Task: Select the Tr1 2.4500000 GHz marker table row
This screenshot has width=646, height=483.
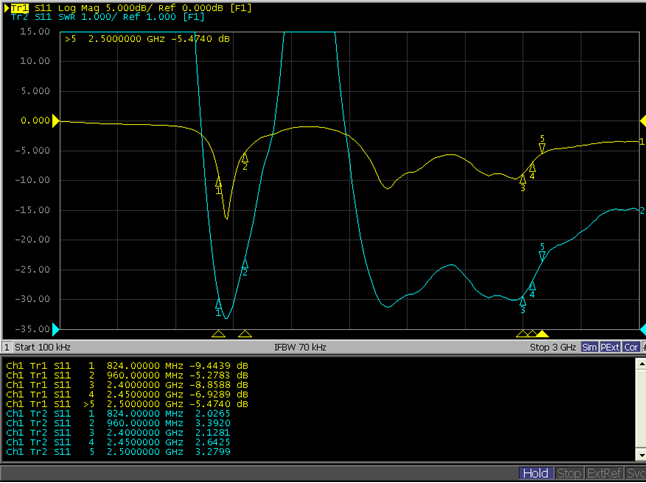Action: (x=126, y=396)
